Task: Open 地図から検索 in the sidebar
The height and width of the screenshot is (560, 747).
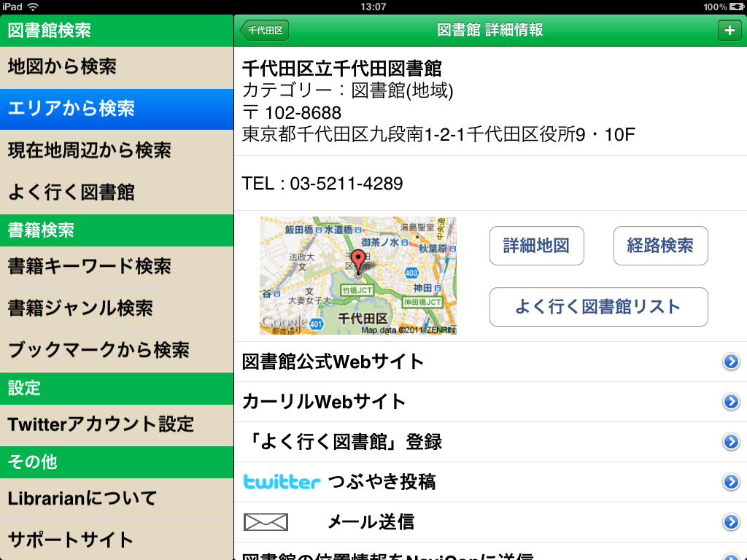Action: [117, 67]
